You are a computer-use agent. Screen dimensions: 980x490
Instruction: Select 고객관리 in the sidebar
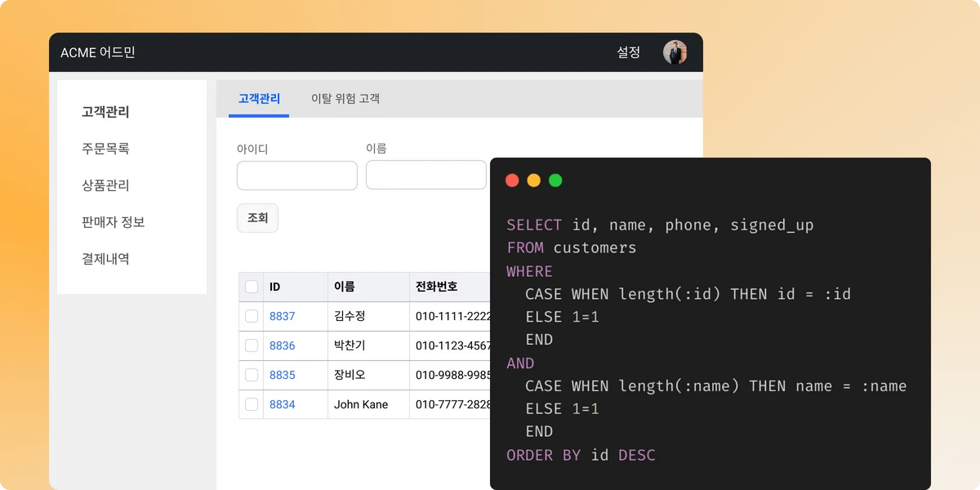click(x=105, y=112)
